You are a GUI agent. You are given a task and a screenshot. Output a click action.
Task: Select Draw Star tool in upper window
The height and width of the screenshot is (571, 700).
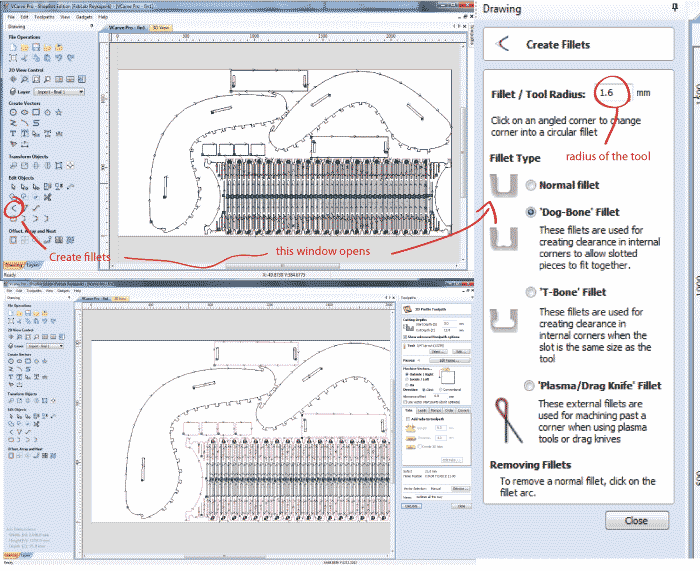[x=58, y=113]
